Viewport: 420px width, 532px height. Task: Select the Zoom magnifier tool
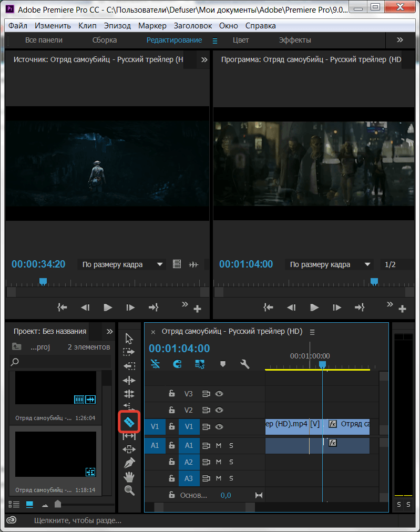129,490
